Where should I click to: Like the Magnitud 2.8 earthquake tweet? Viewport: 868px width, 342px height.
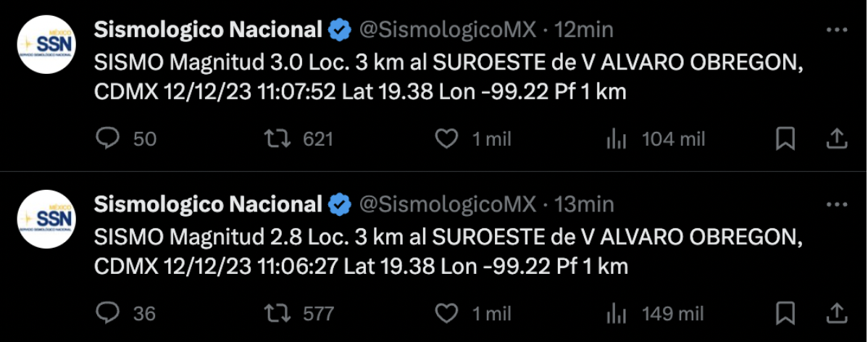click(x=448, y=313)
